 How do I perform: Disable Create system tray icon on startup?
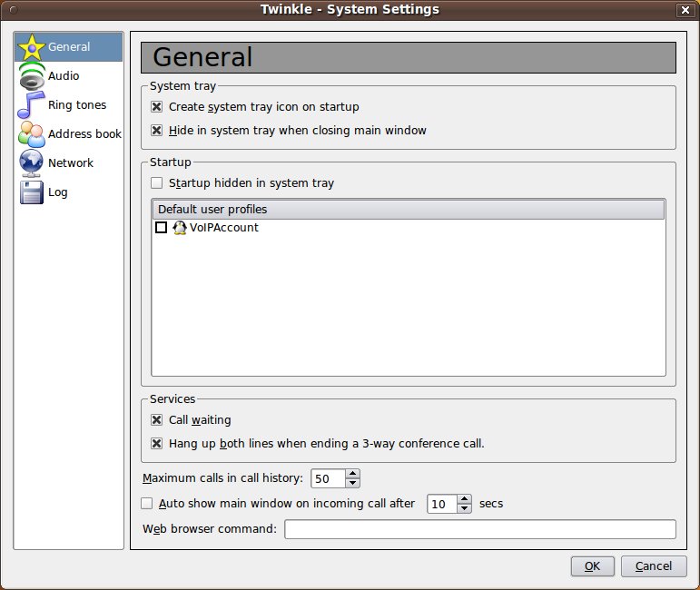click(157, 107)
